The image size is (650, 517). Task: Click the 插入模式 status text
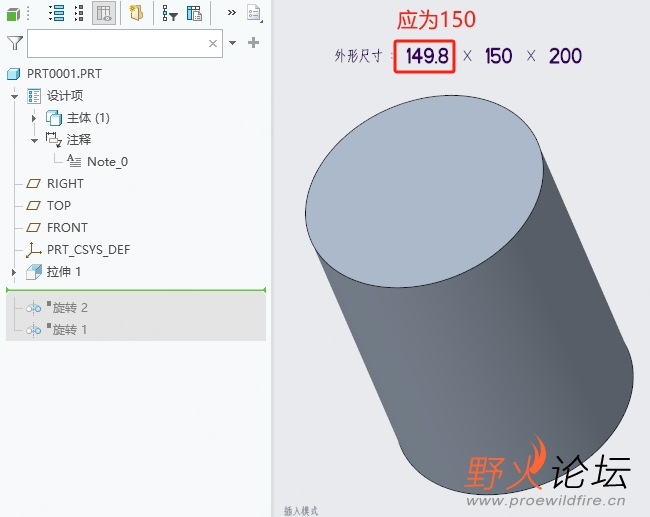(x=301, y=511)
